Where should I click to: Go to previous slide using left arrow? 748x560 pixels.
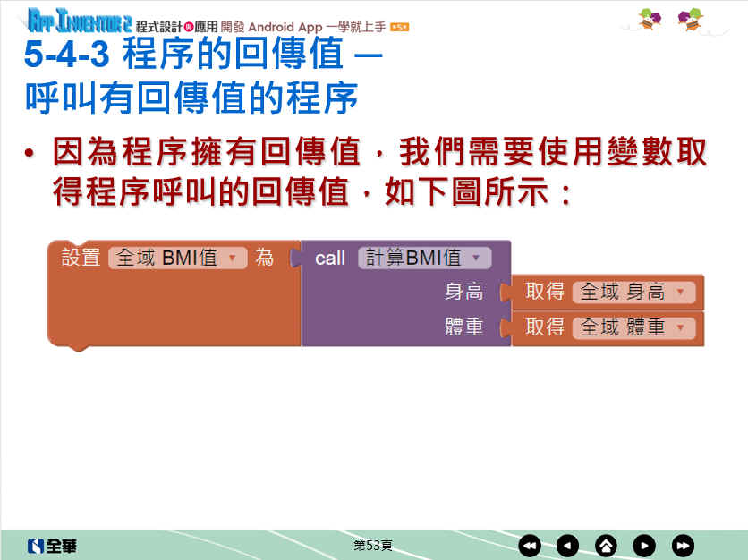tap(568, 545)
